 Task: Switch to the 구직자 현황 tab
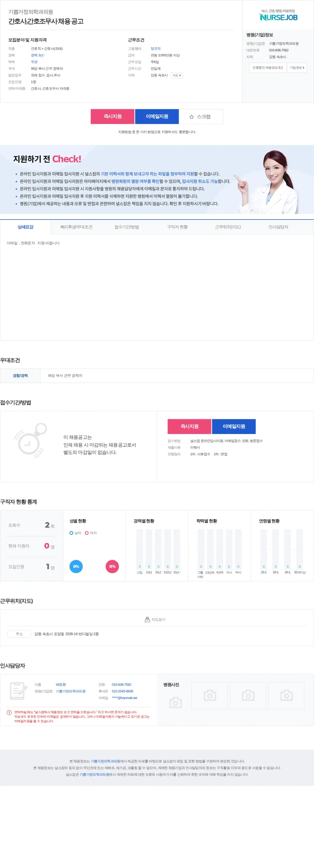click(x=178, y=227)
